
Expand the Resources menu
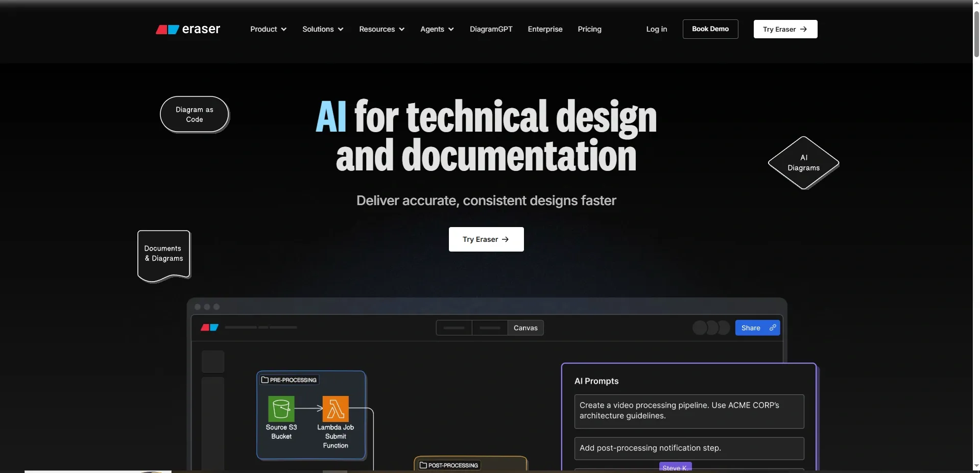click(x=381, y=29)
